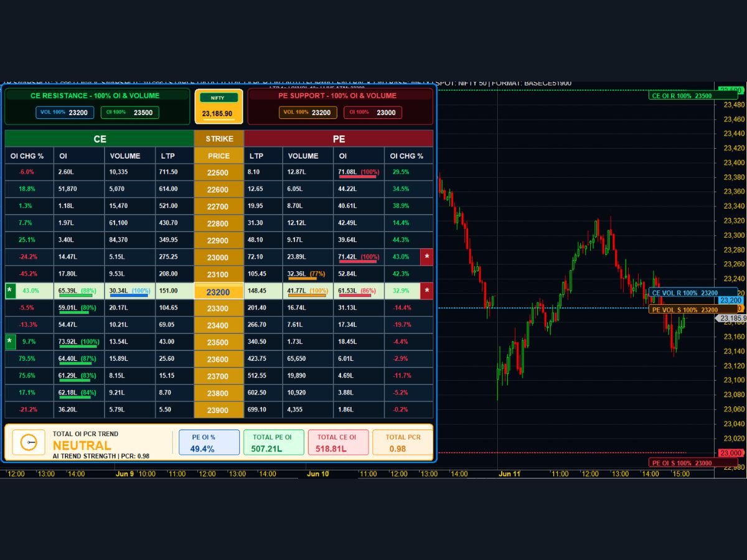This screenshot has height=560, width=747.
Task: Click the gauge icon beside TOTAL OI PCR TREND
Action: 29,442
